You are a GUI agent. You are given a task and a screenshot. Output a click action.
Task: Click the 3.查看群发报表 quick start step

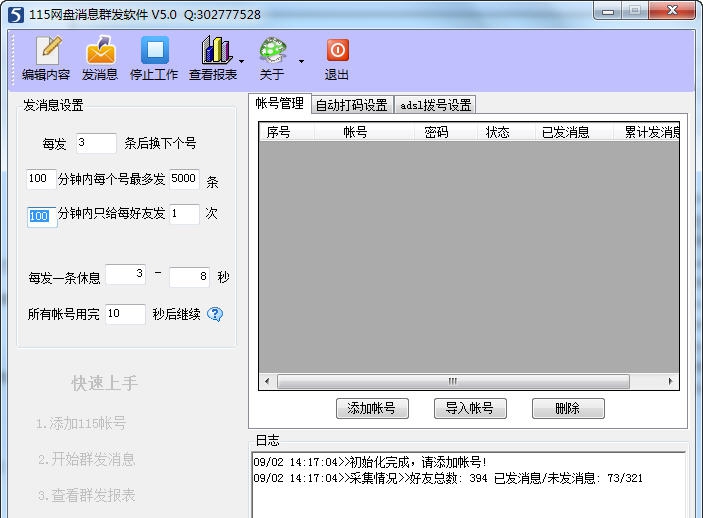click(87, 495)
